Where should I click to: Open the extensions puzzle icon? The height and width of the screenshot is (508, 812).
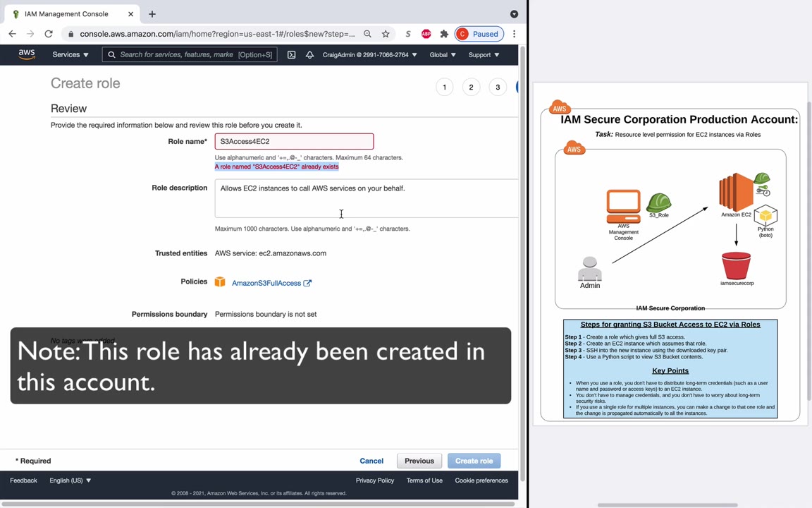tap(444, 34)
